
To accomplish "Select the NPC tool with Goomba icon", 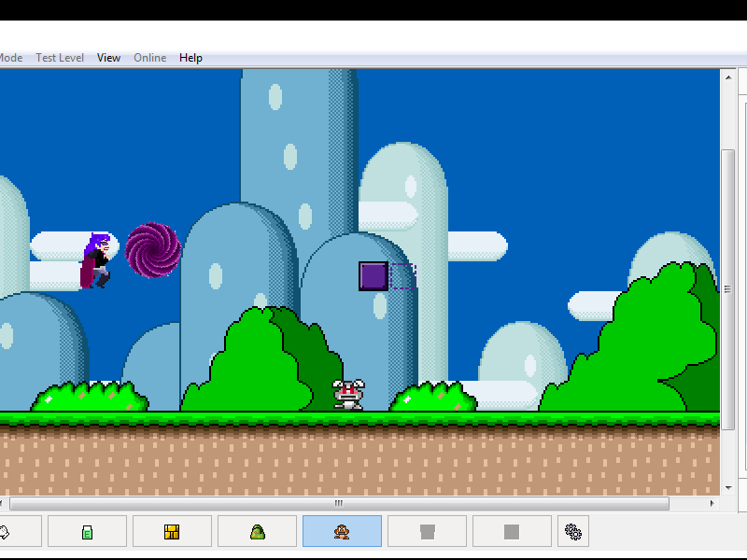I will (342, 531).
